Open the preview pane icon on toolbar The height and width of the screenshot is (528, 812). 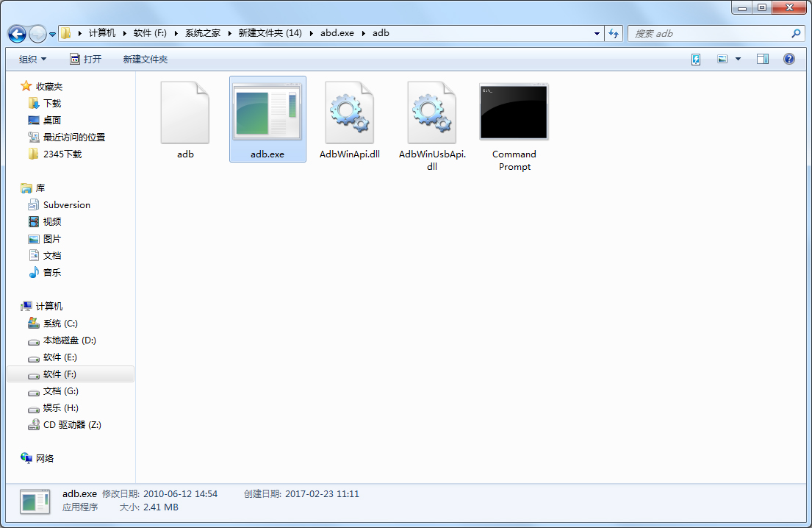click(762, 58)
